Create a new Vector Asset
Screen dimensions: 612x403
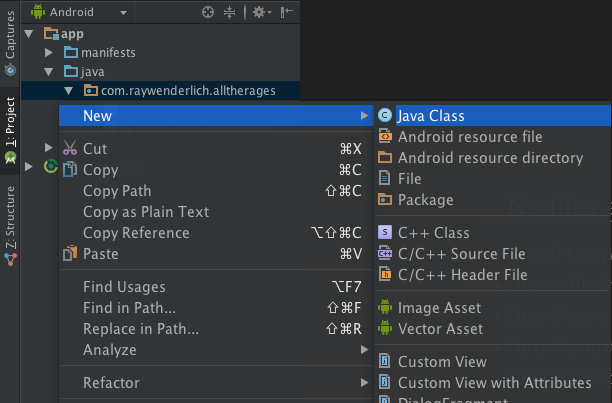tap(493, 329)
